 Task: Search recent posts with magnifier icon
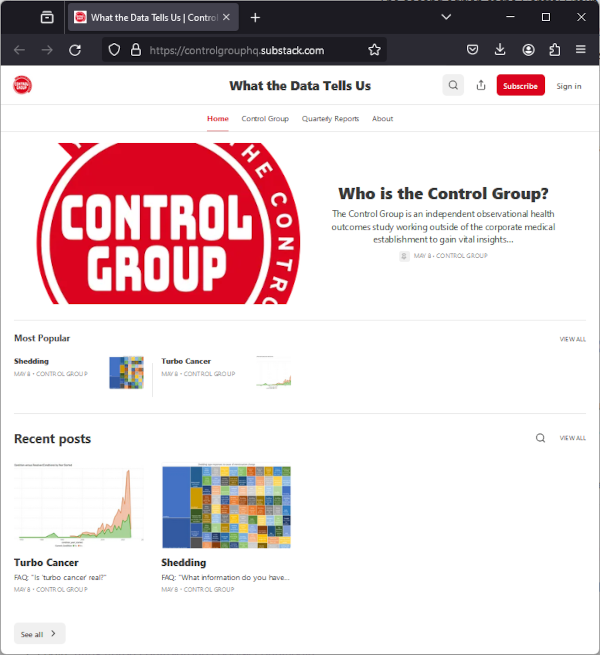540,438
